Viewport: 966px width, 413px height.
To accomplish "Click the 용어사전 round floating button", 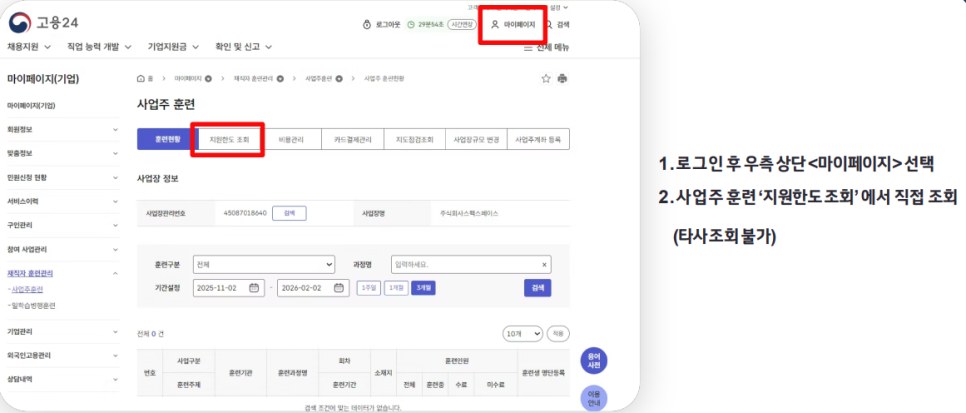I will point(594,361).
